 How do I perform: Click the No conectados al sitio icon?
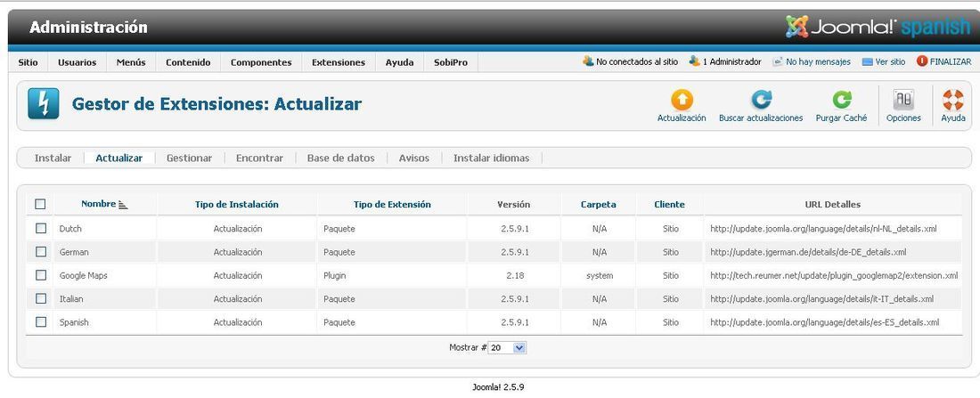588,61
